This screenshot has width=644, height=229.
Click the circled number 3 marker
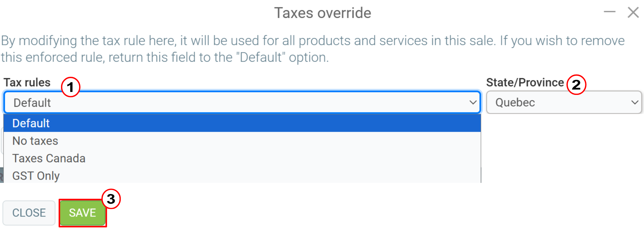(x=111, y=199)
